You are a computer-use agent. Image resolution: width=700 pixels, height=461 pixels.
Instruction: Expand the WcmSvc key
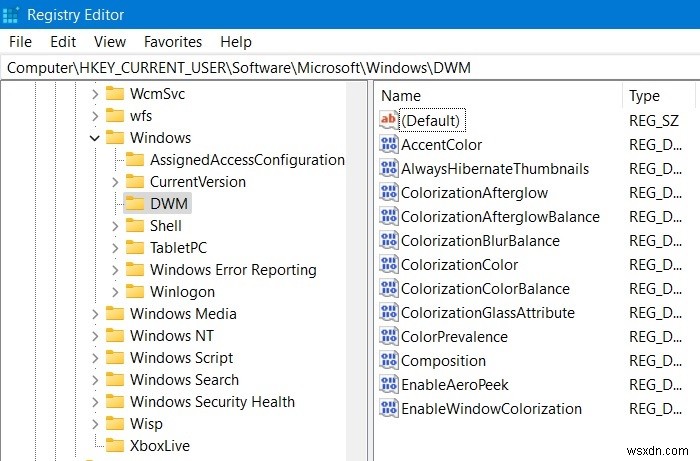(x=95, y=94)
